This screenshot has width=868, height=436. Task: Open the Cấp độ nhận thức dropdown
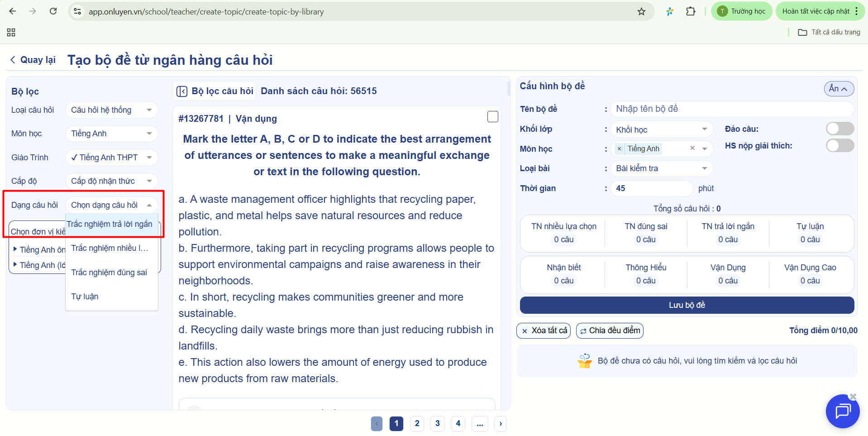coord(111,181)
